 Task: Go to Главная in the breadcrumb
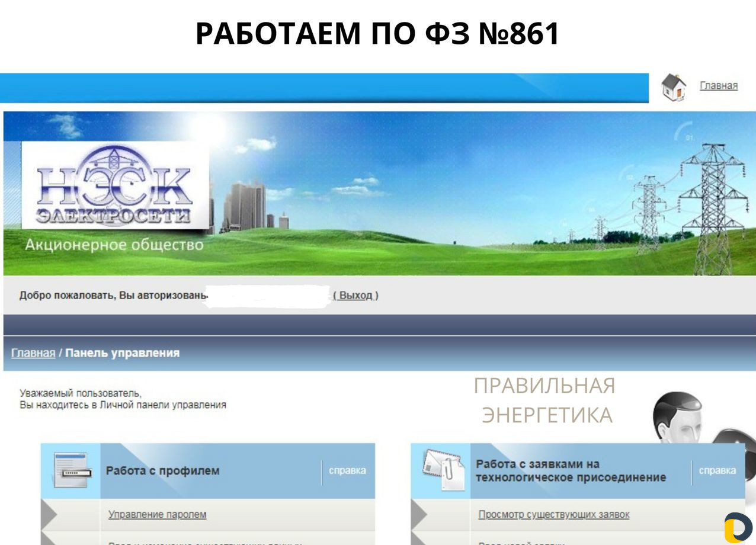point(33,353)
